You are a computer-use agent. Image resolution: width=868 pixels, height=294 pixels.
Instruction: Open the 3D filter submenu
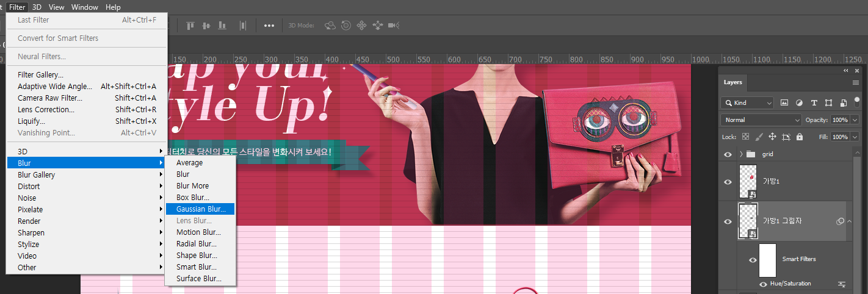(x=86, y=151)
